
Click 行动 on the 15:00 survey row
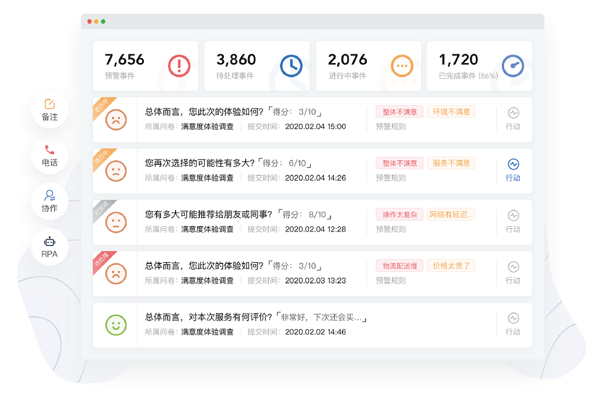pos(513,119)
